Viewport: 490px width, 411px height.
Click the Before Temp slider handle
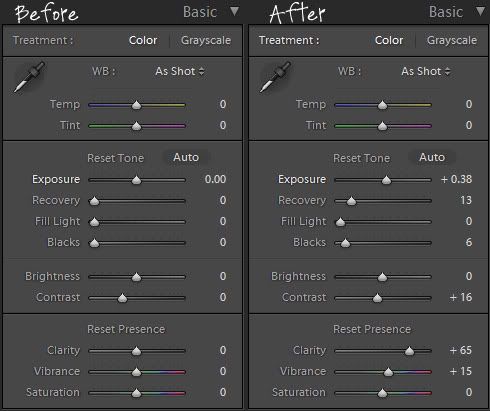click(x=136, y=105)
